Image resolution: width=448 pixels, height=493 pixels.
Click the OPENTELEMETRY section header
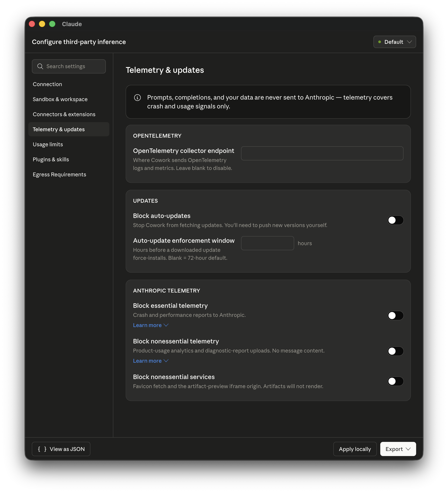click(x=157, y=136)
